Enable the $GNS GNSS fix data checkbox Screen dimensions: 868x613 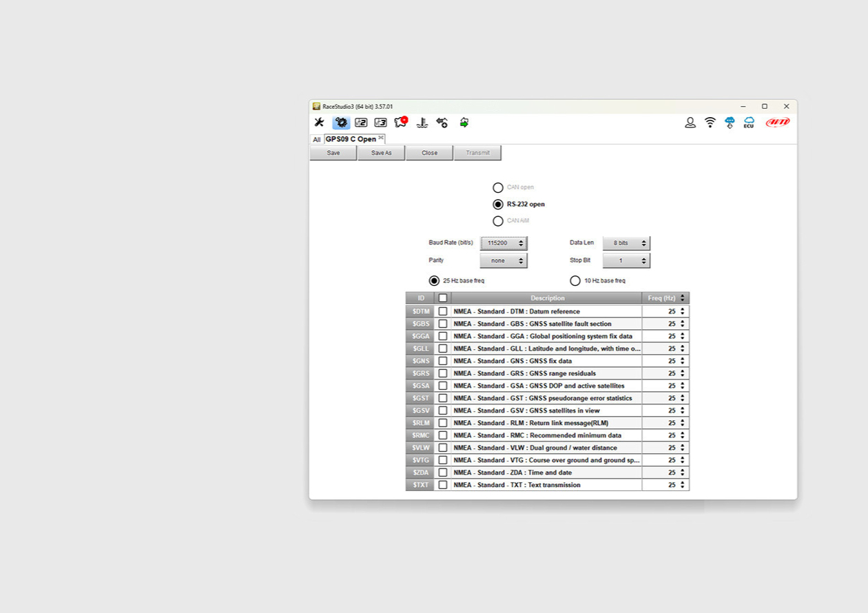point(443,361)
